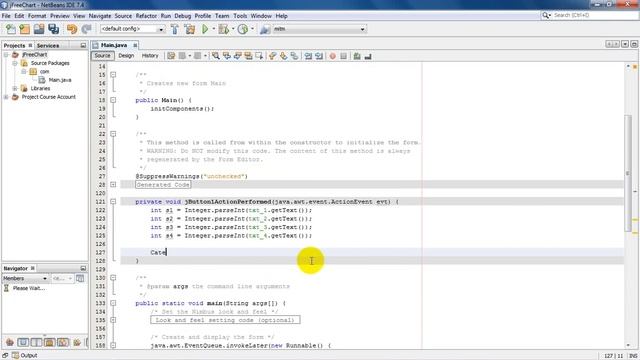Image resolution: width=640 pixels, height=360 pixels.
Task: Toggle Highlight Search in editor toolbar
Action: click(248, 56)
